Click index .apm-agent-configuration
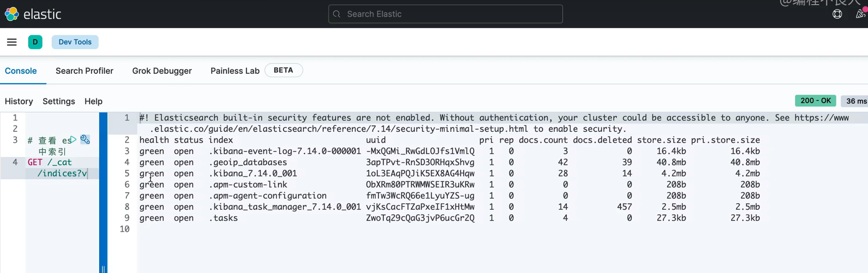The height and width of the screenshot is (273, 868). tap(268, 196)
